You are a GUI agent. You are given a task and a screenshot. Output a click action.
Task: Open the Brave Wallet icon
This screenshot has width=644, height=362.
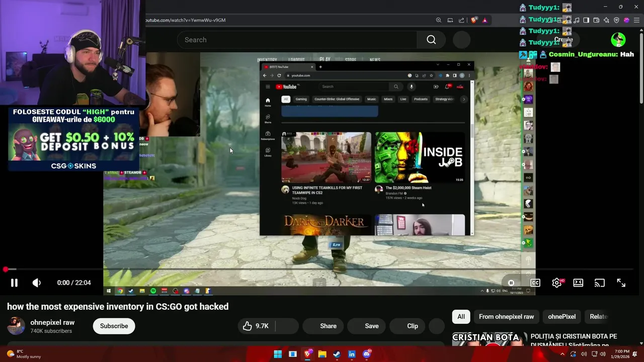pos(596,20)
